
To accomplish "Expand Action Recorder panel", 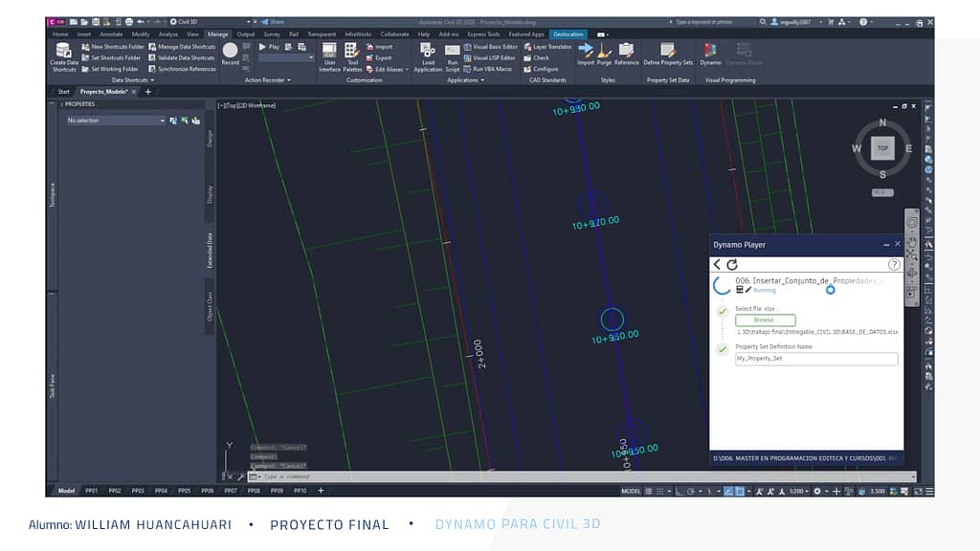I will [268, 80].
